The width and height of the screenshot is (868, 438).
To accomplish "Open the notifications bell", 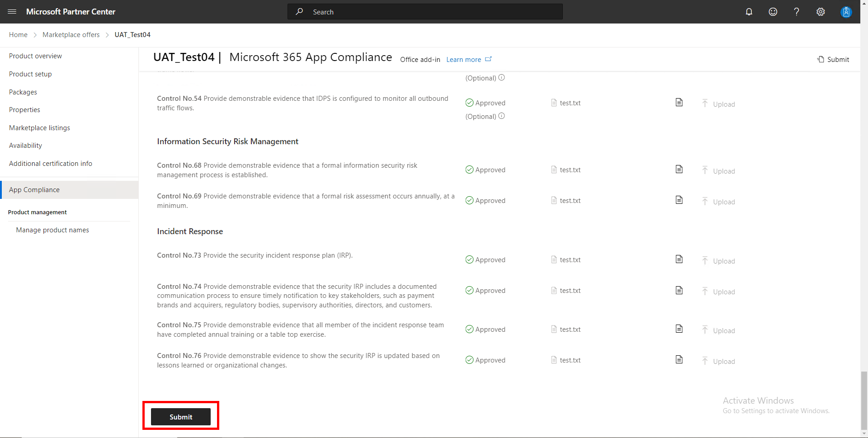I will [x=749, y=12].
